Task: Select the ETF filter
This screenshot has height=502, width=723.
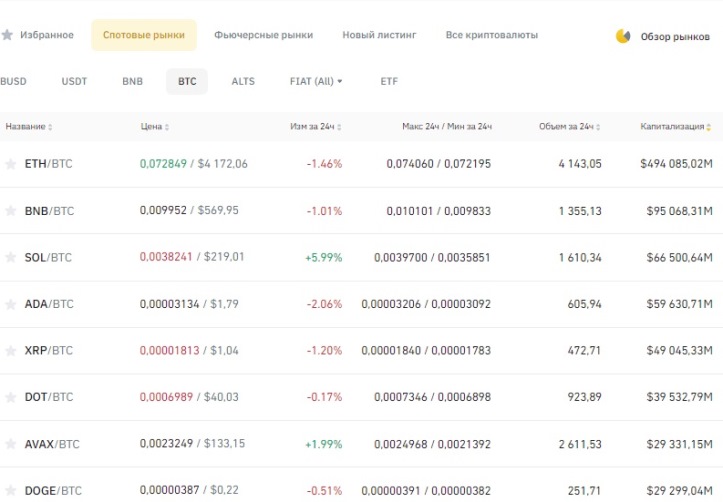Action: [389, 81]
